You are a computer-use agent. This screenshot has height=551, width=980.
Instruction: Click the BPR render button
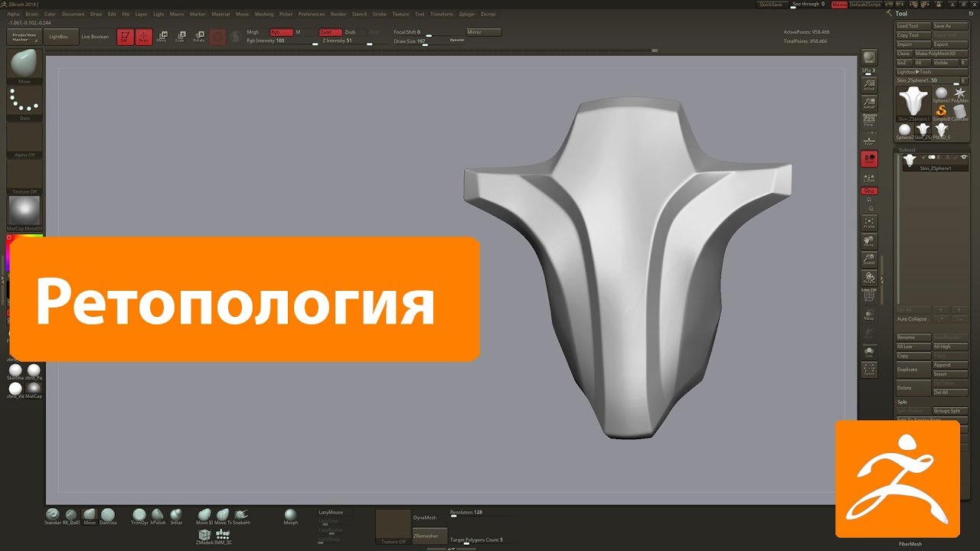869,58
